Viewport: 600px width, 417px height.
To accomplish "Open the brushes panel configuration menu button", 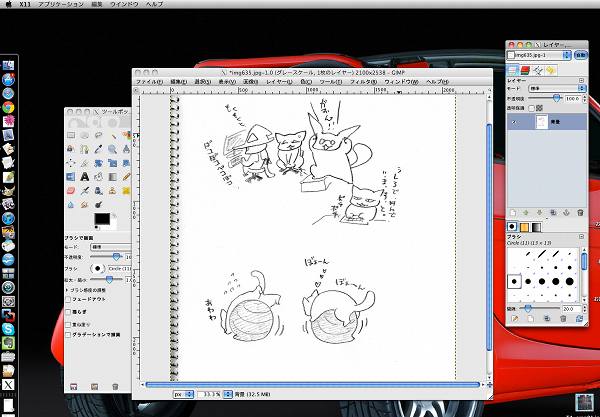I will pyautogui.click(x=581, y=237).
